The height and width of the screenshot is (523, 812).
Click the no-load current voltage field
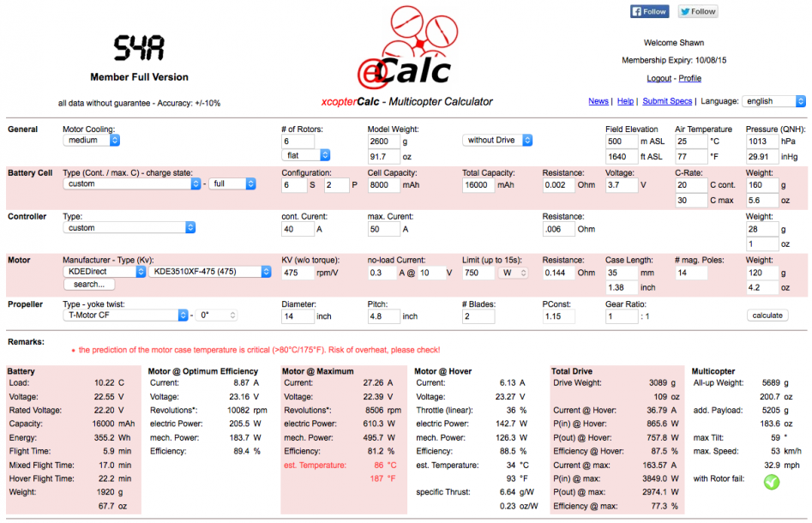432,273
